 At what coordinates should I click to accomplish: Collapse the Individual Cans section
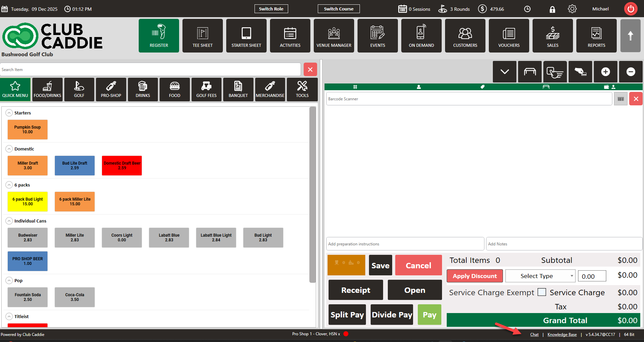pyautogui.click(x=9, y=221)
